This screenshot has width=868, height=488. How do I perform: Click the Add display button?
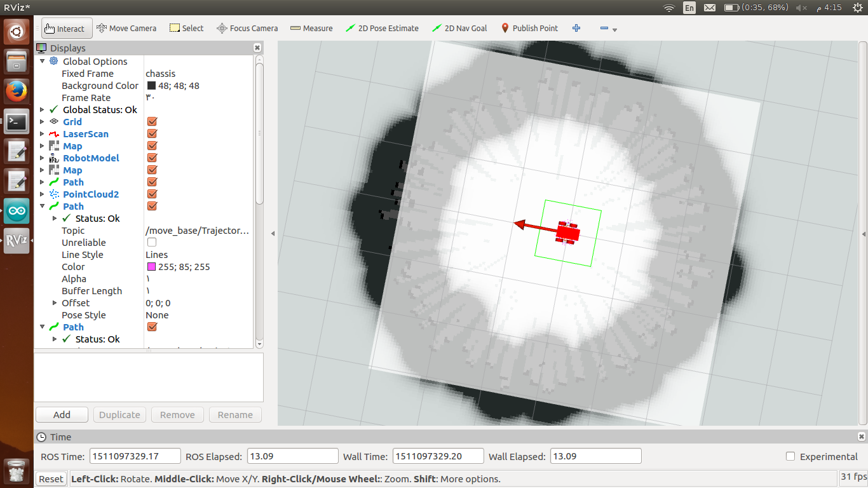pyautogui.click(x=62, y=414)
